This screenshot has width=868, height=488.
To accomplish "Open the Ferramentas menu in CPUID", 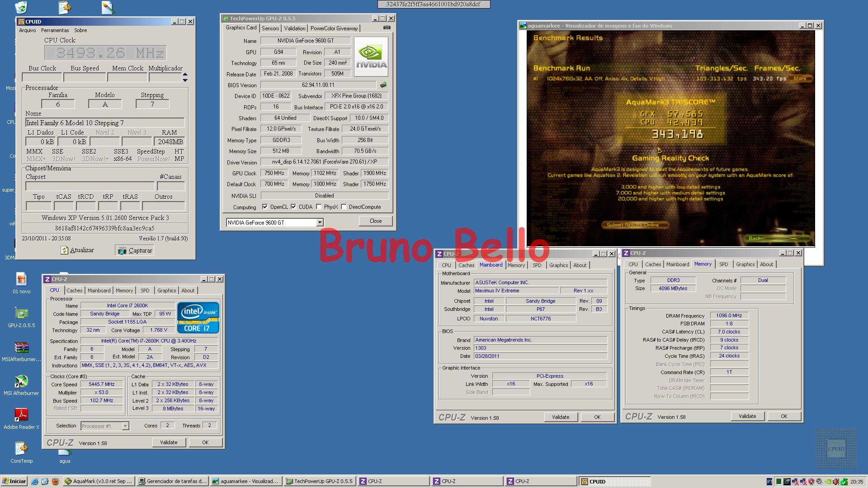I will tap(55, 30).
